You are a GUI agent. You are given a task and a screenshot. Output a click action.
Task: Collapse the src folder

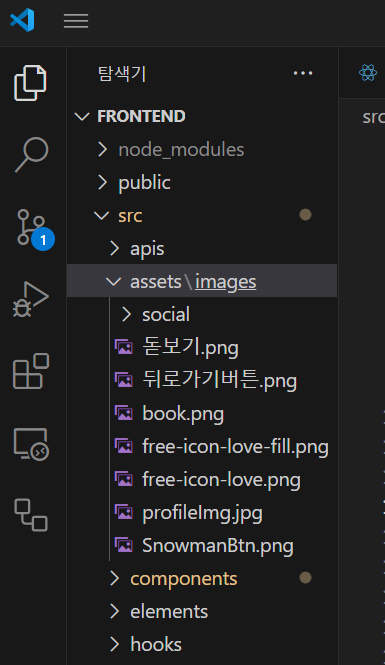pyautogui.click(x=202, y=215)
